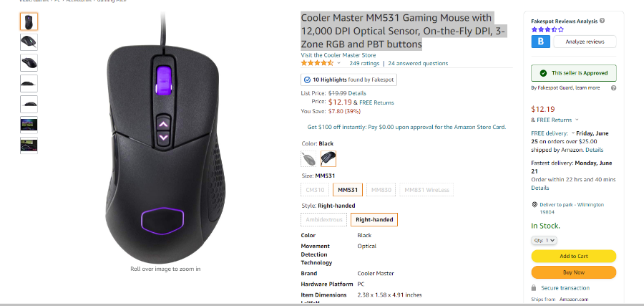Choose the Ambidextrous style option
The width and height of the screenshot is (644, 306).
[324, 219]
